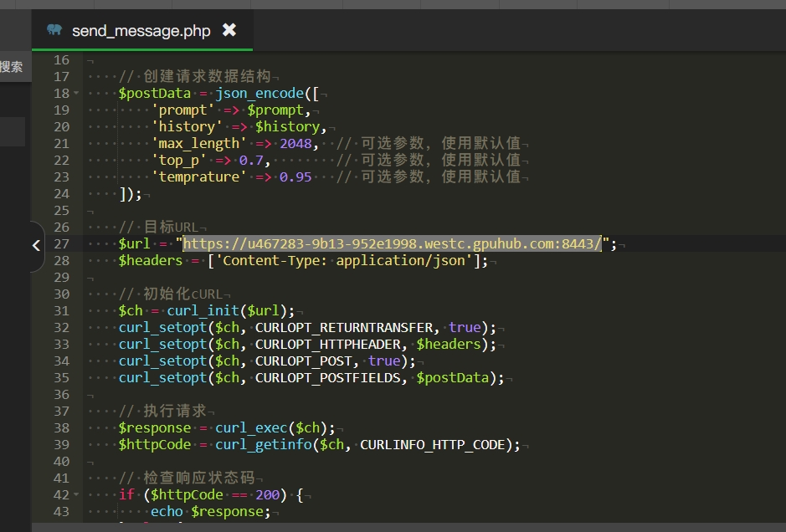
Task: Click the highlighted URL string on line 27
Action: point(392,243)
